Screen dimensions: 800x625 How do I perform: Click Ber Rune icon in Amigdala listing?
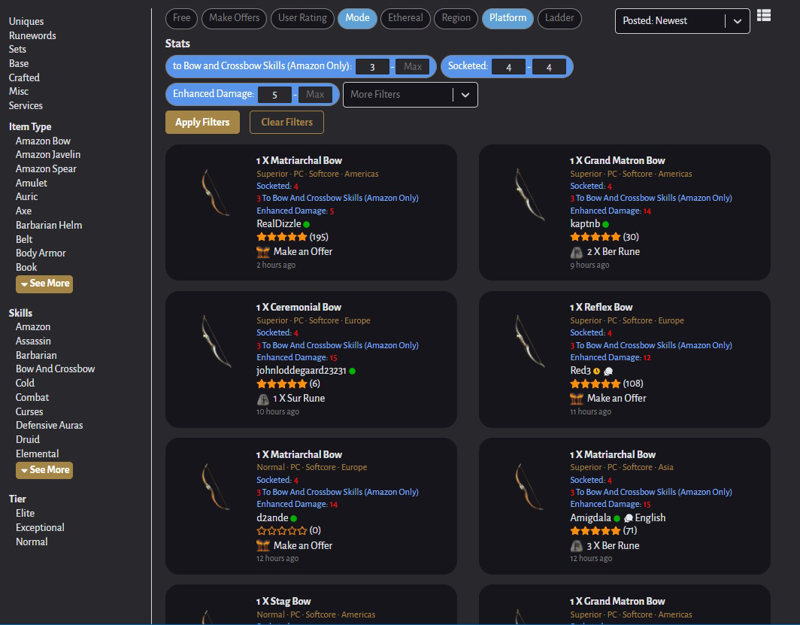[x=577, y=546]
